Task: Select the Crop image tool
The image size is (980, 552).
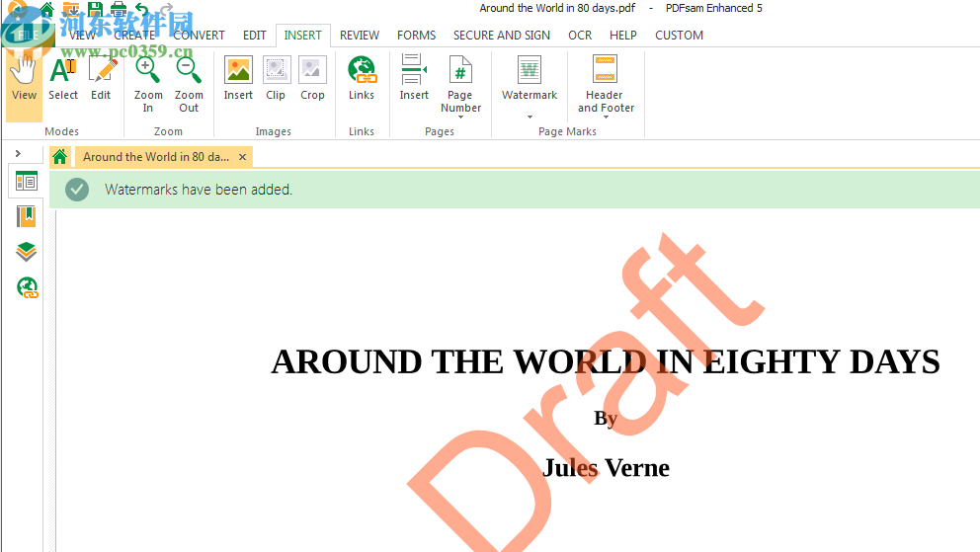Action: [312, 78]
